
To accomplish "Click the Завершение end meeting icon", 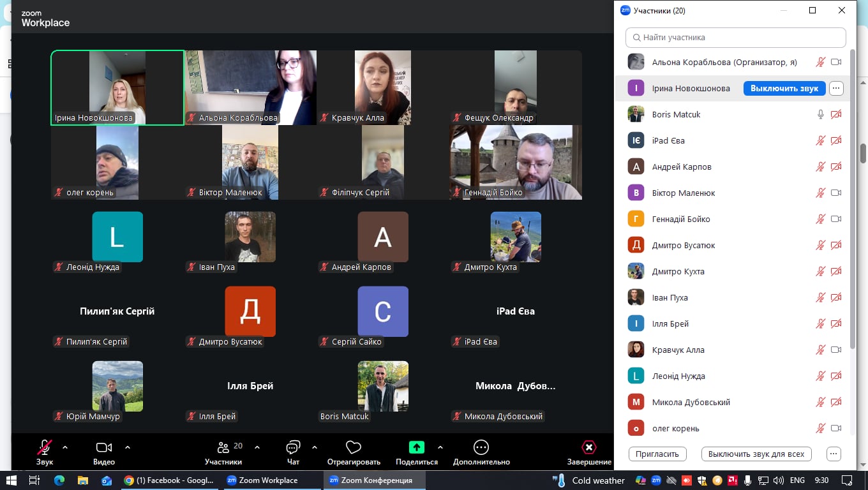I will (x=589, y=447).
